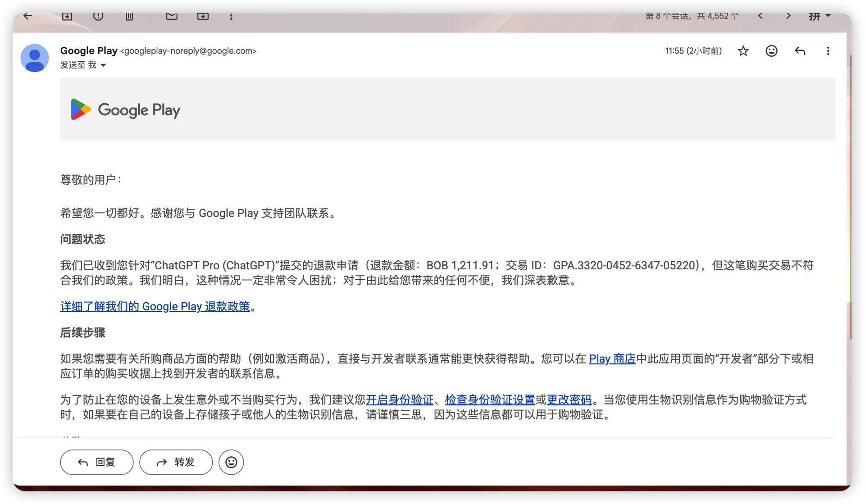865x504 pixels.
Task: Click the refund amount BOB 1,211.91
Action: coord(460,265)
